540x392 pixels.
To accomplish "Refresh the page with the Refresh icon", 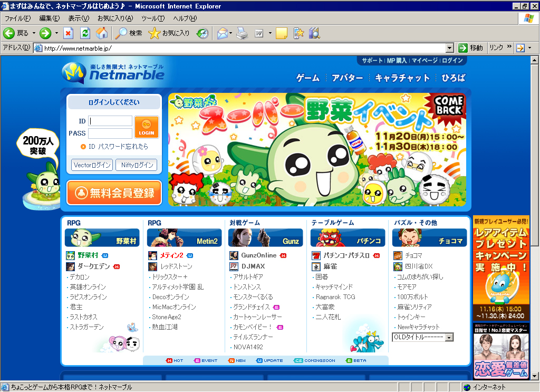I will tap(85, 33).
